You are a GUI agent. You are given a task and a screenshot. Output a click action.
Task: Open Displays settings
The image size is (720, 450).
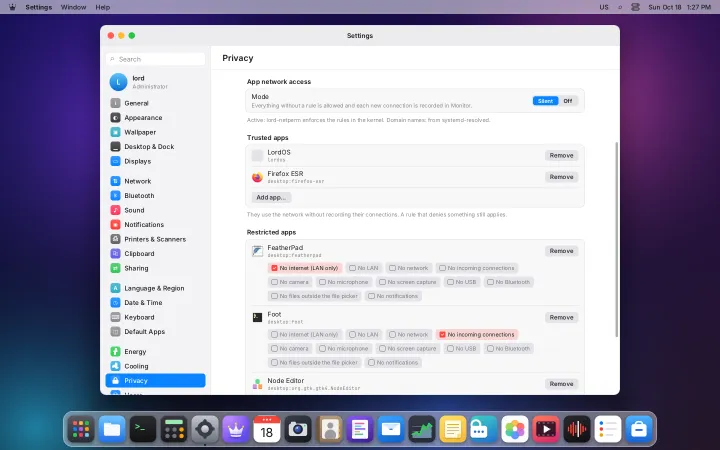tap(155, 161)
